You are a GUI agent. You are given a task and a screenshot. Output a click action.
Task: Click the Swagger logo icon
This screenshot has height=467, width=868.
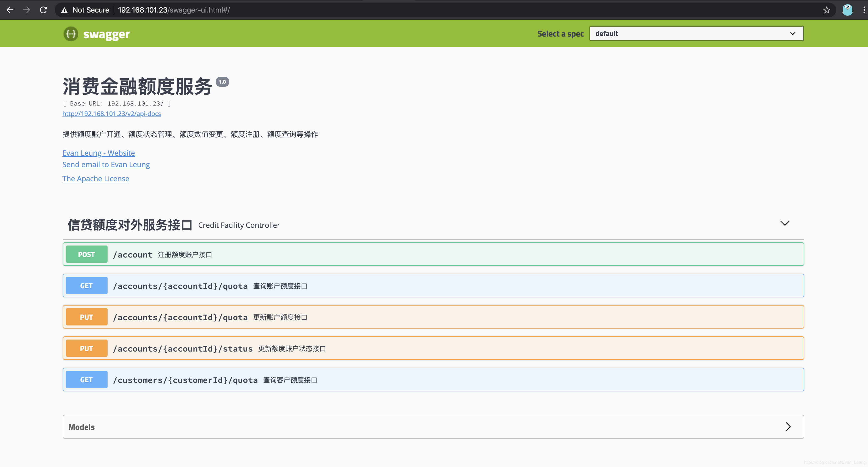[x=71, y=34]
